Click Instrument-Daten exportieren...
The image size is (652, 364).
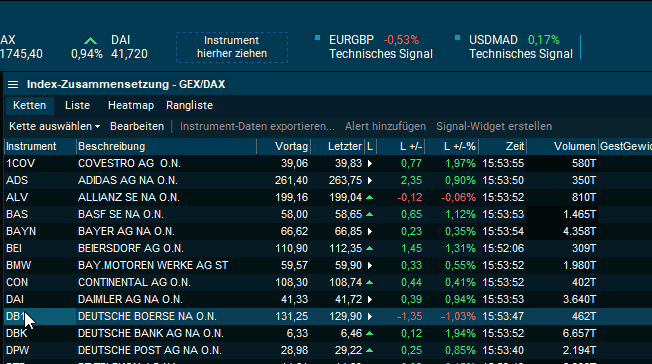(257, 126)
